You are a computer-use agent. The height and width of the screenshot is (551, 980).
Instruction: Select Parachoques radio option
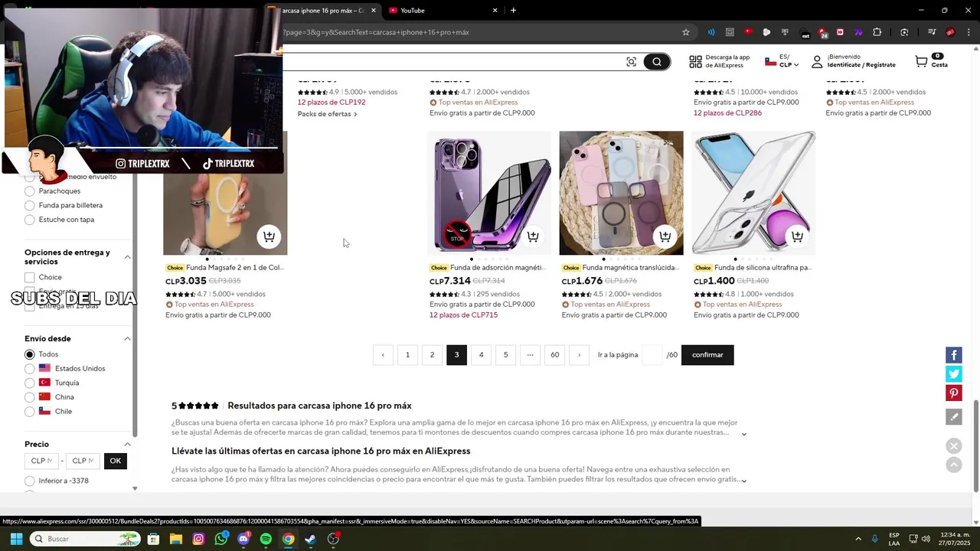click(30, 191)
